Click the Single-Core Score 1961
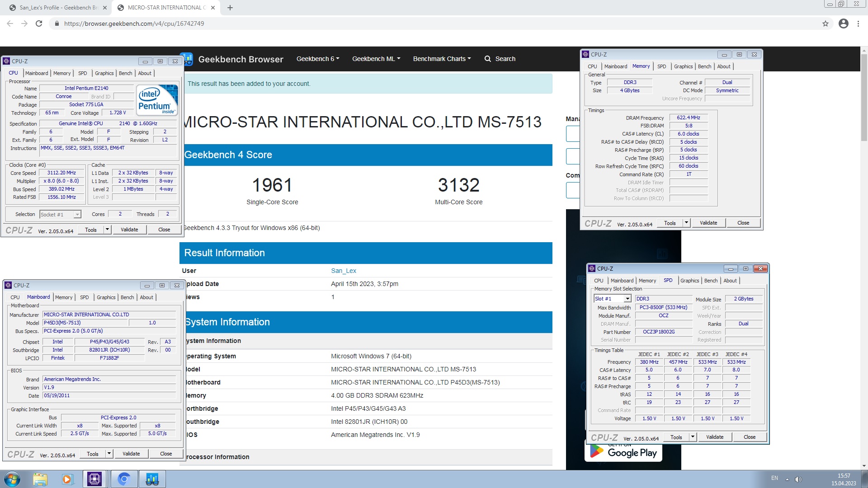Viewport: 868px width, 488px height. coord(272,185)
